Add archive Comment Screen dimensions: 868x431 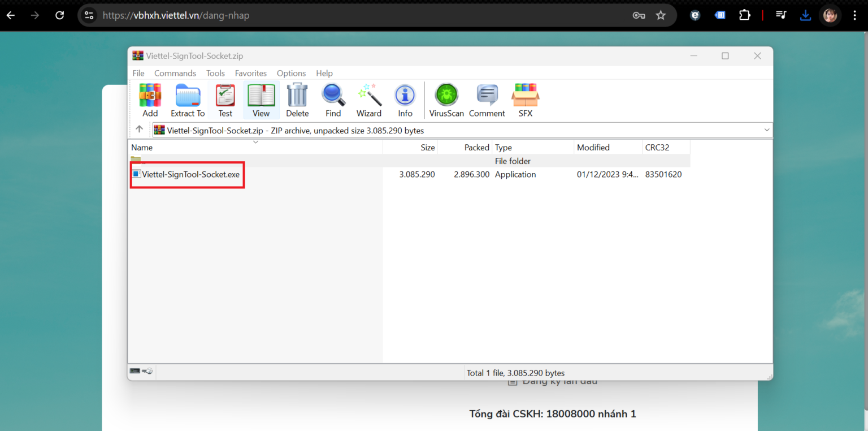click(x=487, y=100)
